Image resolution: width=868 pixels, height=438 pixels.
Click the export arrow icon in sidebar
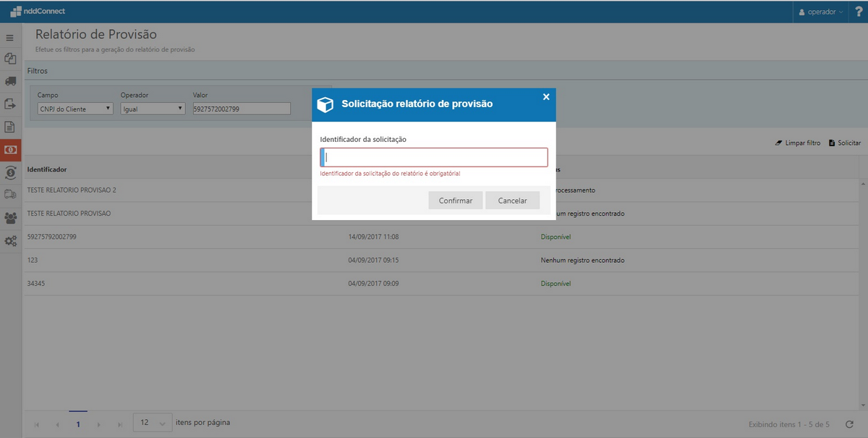[10, 104]
